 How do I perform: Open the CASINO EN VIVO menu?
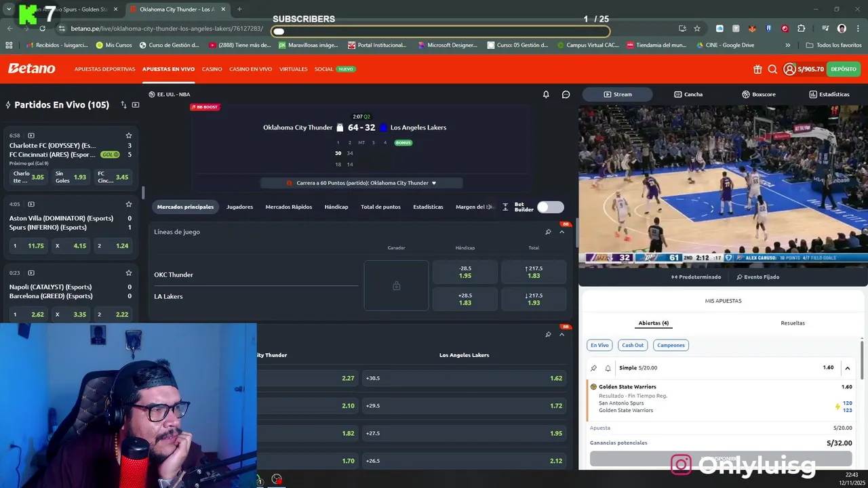[x=250, y=69]
